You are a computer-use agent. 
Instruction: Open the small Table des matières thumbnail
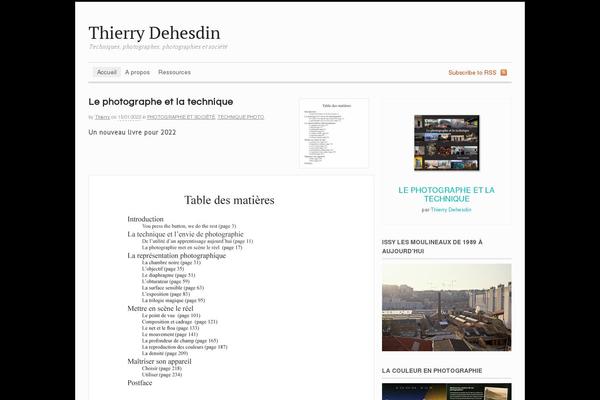point(334,133)
